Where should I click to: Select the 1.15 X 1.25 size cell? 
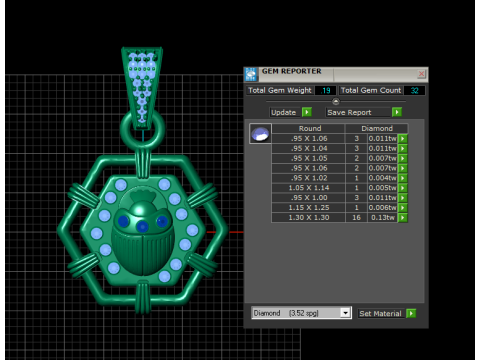(x=309, y=208)
